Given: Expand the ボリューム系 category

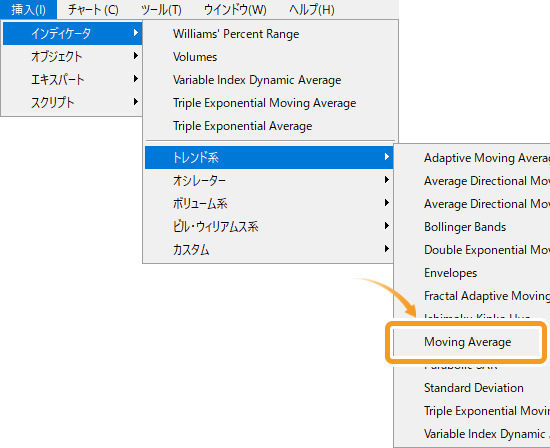Looking at the screenshot, I should 269,203.
